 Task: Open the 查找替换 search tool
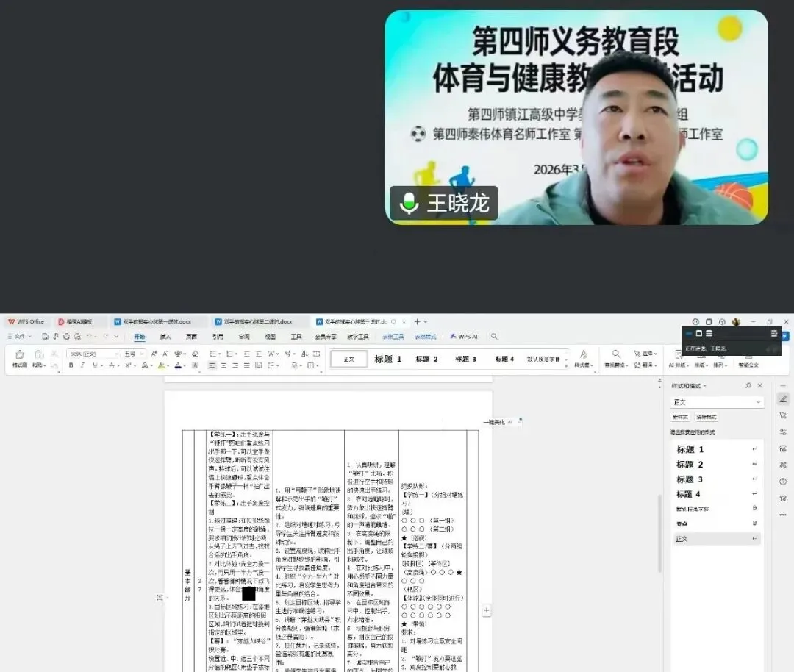coord(616,358)
